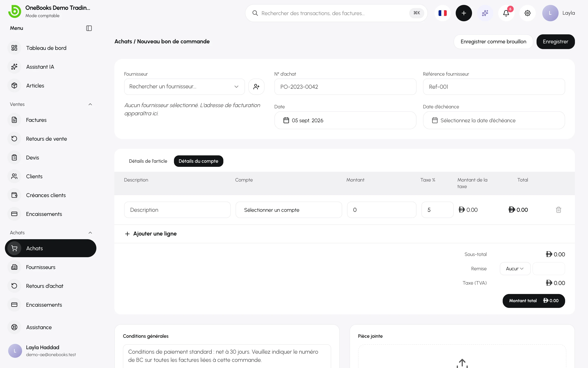588x368 pixels.
Task: Click the OneBooks green logo
Action: tap(14, 11)
